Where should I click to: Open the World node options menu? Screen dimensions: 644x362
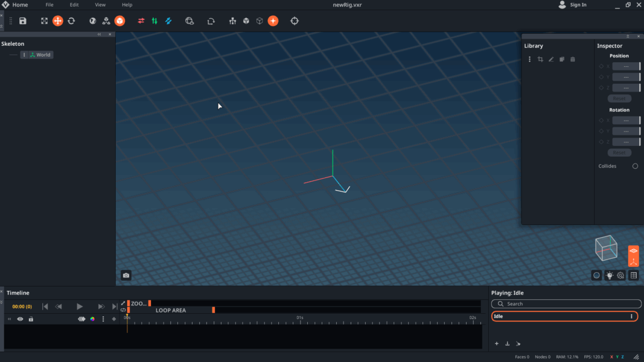click(24, 54)
